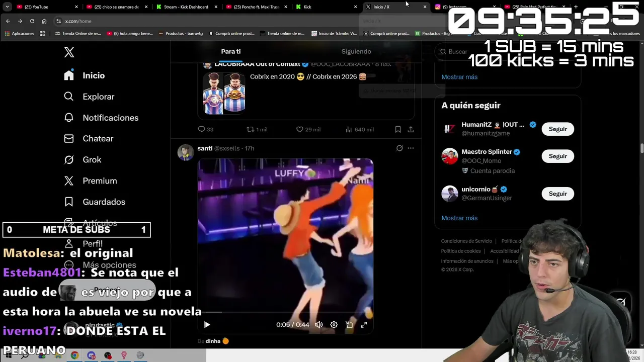This screenshot has width=644, height=362.
Task: Open more options on santi's post
Action: pyautogui.click(x=411, y=148)
